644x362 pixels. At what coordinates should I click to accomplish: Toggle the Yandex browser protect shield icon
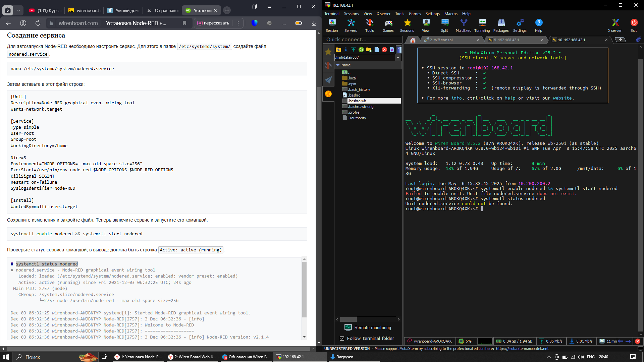(255, 23)
